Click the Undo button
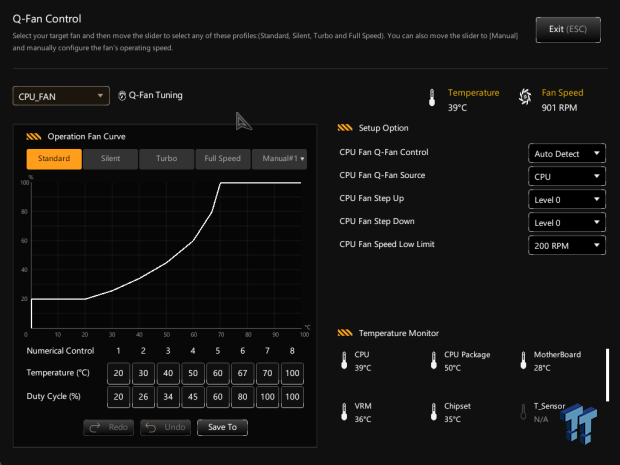620x465 pixels. [x=165, y=427]
